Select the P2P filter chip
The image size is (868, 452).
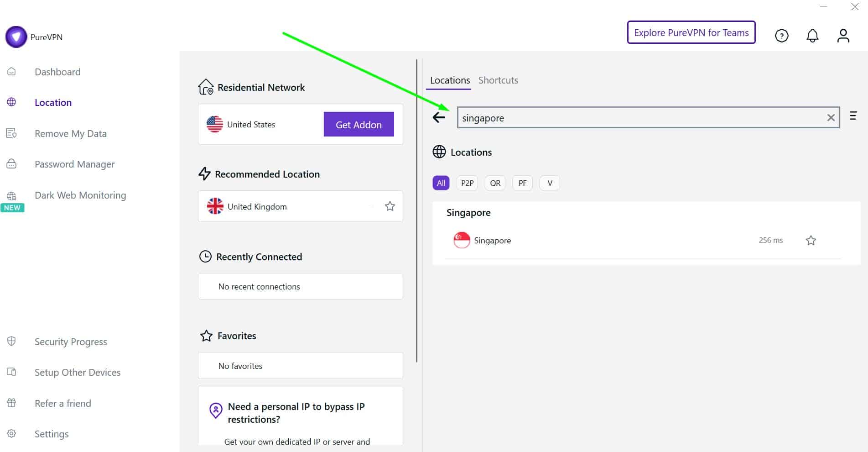pos(467,183)
